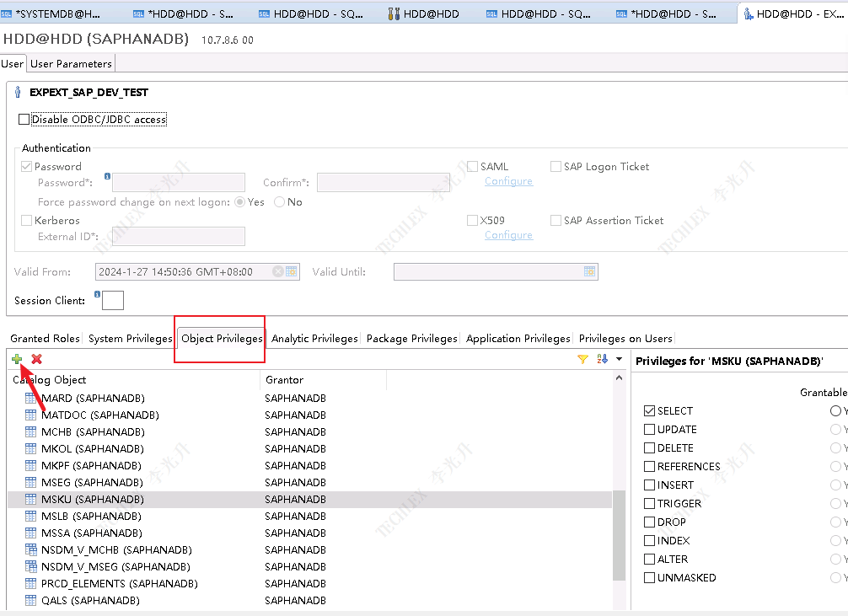Switch to the Granted Roles tab
The image size is (848, 616).
tap(45, 339)
